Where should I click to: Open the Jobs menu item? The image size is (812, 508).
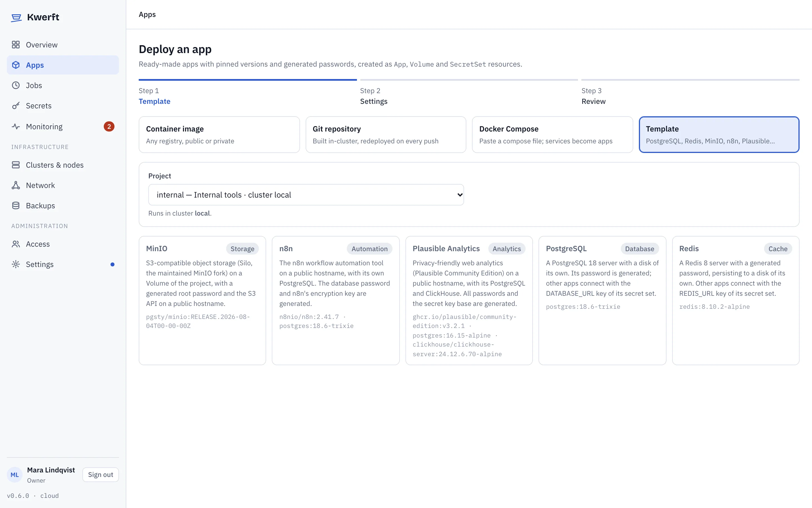pos(63,85)
